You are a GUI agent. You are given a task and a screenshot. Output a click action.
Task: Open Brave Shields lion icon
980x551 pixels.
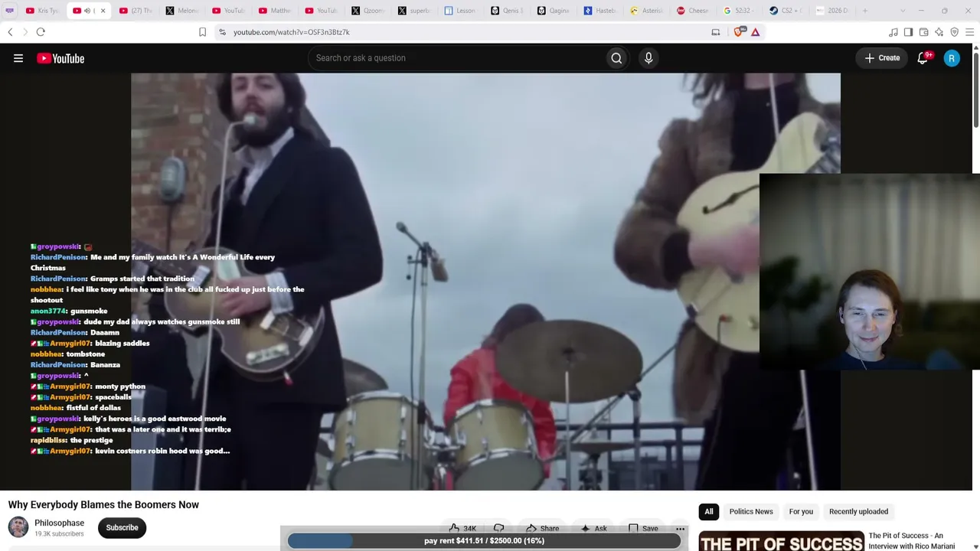pos(739,32)
